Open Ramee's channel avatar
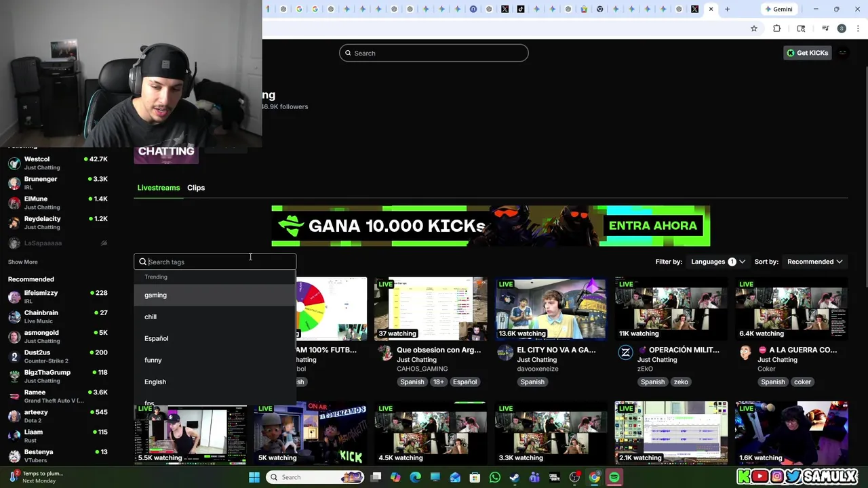Screen dimensions: 868x488 [x=14, y=396]
